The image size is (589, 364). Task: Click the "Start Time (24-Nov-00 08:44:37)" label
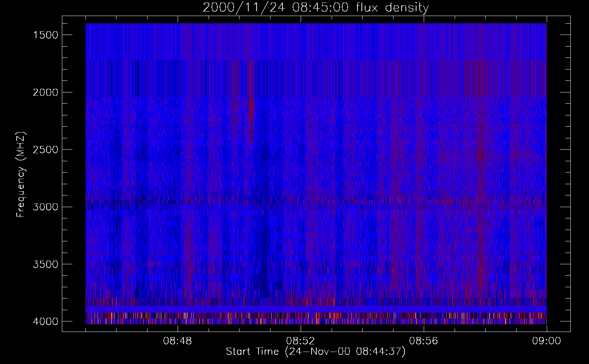pos(316,352)
